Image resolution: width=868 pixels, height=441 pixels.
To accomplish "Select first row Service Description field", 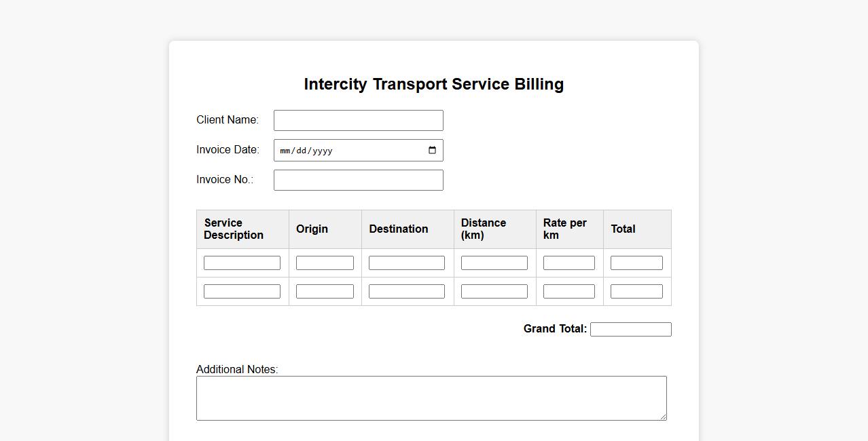I will coord(242,263).
